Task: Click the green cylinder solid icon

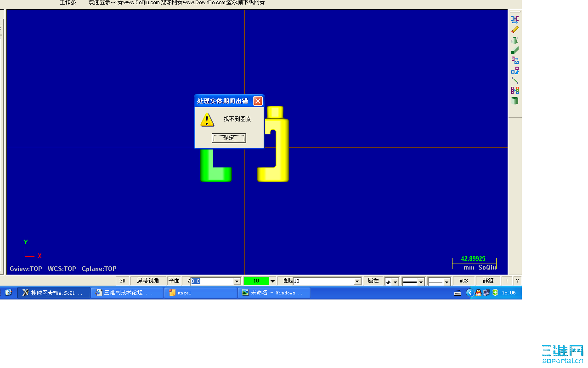Action: pos(515,101)
